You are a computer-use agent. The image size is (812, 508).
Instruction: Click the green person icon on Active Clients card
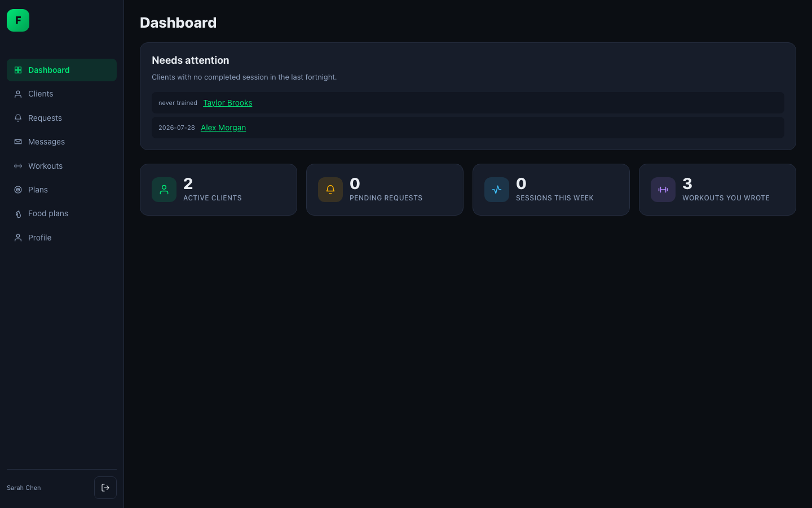click(164, 190)
